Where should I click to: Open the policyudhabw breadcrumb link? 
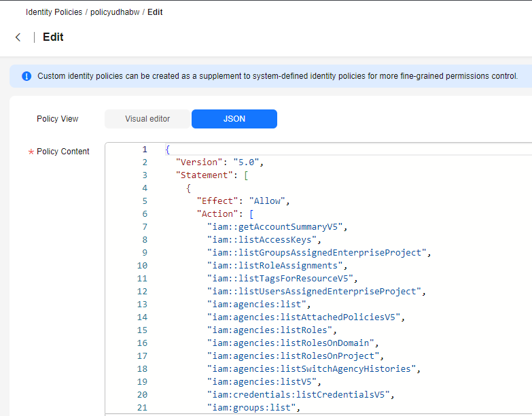click(114, 12)
